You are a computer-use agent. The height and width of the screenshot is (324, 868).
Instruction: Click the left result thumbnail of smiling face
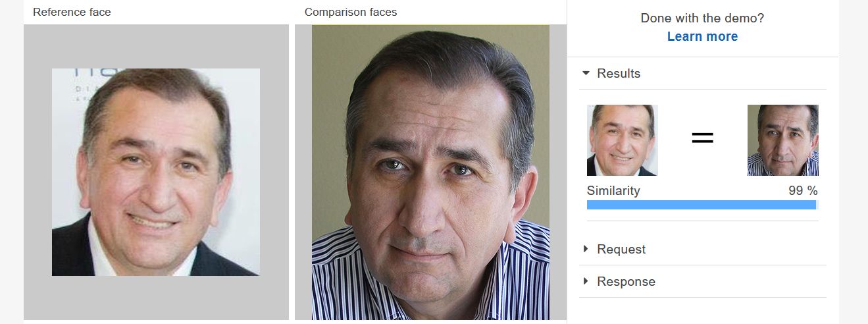622,140
